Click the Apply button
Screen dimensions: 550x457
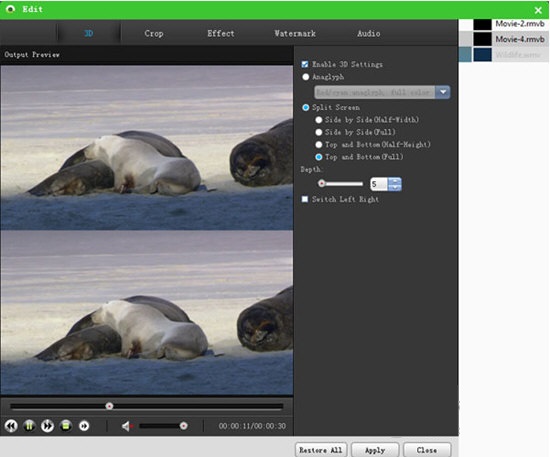coord(375,450)
